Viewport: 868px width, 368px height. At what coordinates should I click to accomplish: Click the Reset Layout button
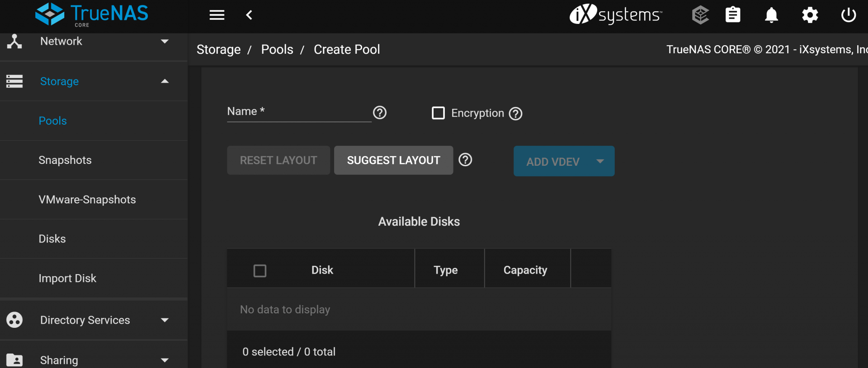coord(278,160)
